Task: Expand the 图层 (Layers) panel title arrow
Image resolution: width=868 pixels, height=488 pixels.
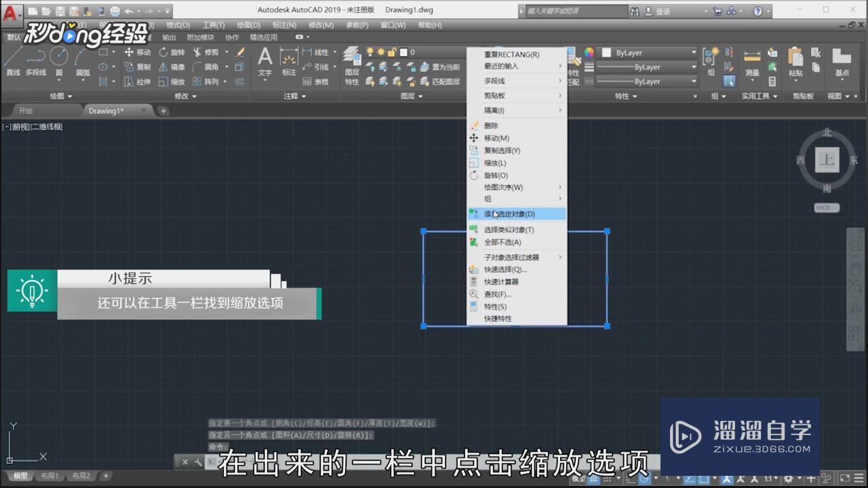Action: [x=420, y=96]
